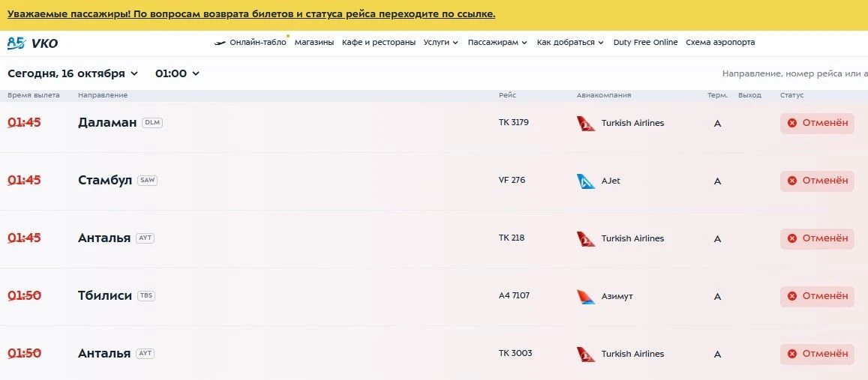868x380 pixels.
Task: Go to Duty Free Online
Action: (x=645, y=43)
